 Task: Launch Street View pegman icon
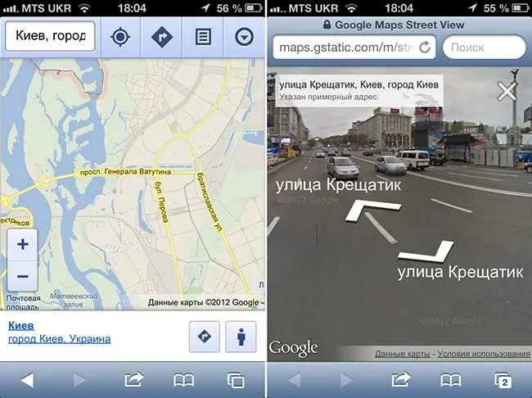click(x=241, y=337)
